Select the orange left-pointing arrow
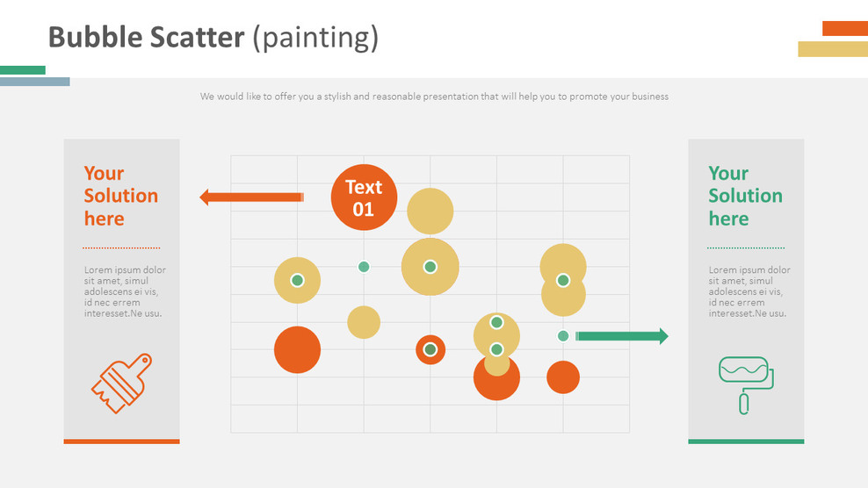The image size is (868, 488). [251, 197]
